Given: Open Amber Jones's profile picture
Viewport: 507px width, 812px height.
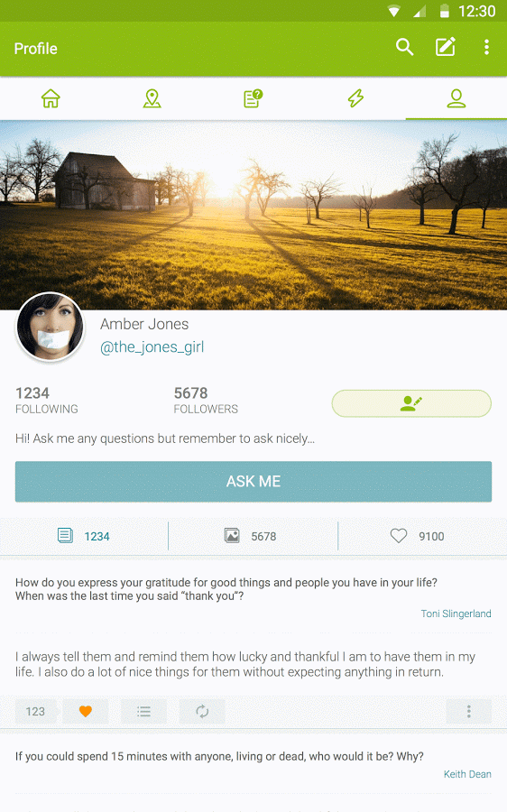Looking at the screenshot, I should 50,327.
